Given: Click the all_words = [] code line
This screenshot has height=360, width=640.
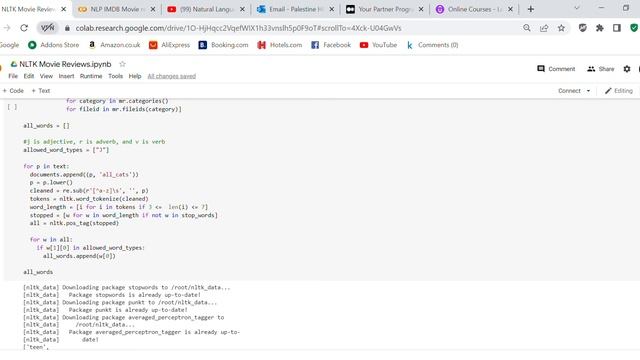Looking at the screenshot, I should click(46, 126).
